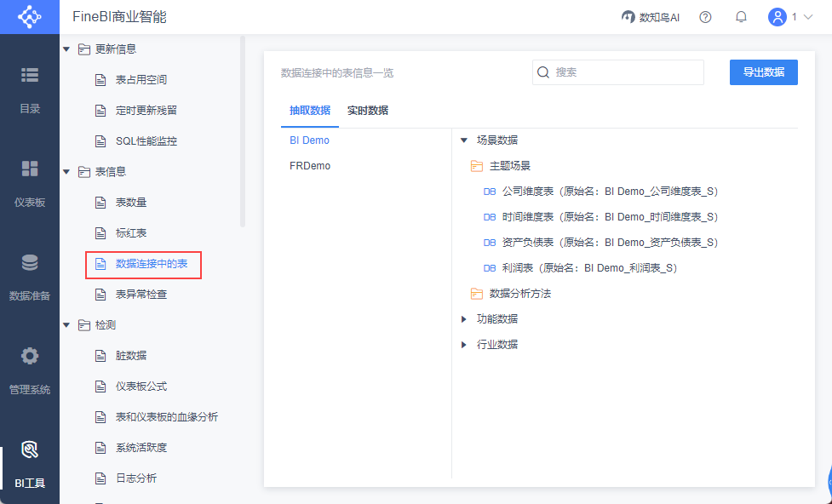Open 数据连接中的表 in the sidebar
Image resolution: width=832 pixels, height=504 pixels.
(152, 264)
